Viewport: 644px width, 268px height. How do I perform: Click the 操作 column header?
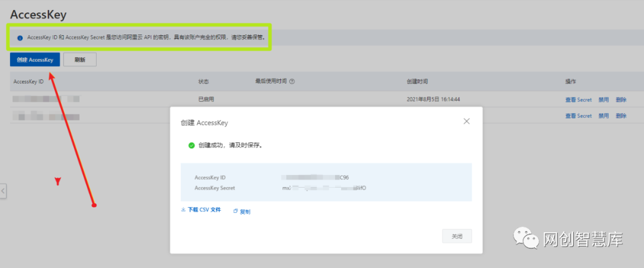tap(571, 82)
